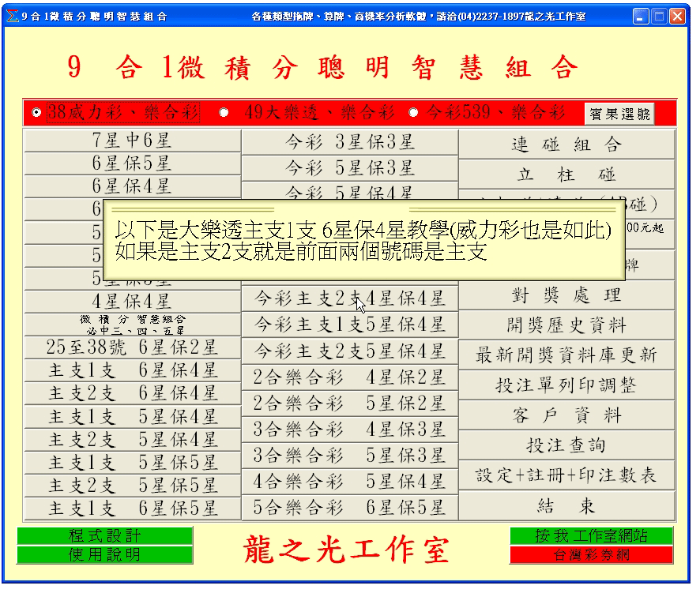This screenshot has height=593, width=700.
Task: Open 3合樂合彩 5星保3星
Action: [x=350, y=456]
